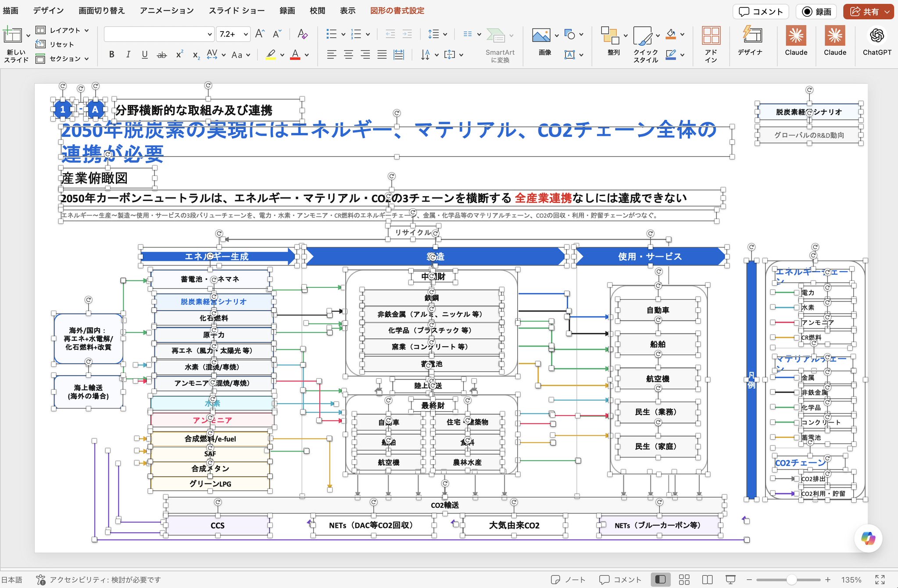Toggle italic formatting
The image size is (898, 588).
[128, 54]
